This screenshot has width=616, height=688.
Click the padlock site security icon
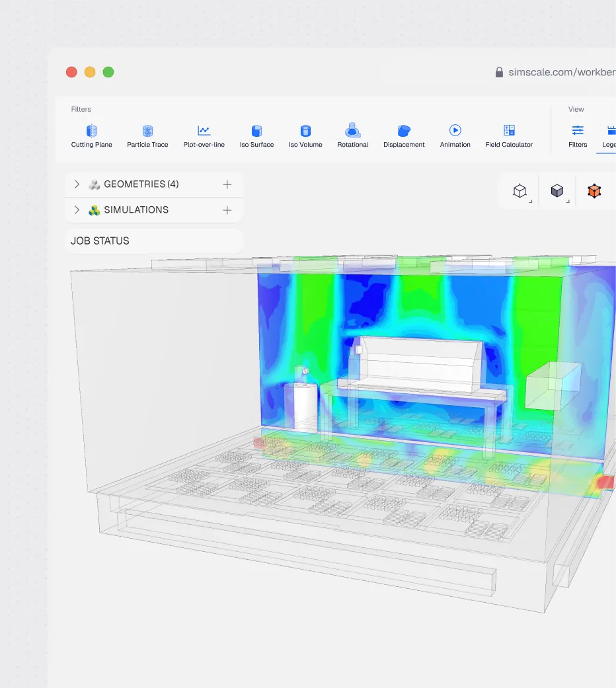(x=499, y=72)
